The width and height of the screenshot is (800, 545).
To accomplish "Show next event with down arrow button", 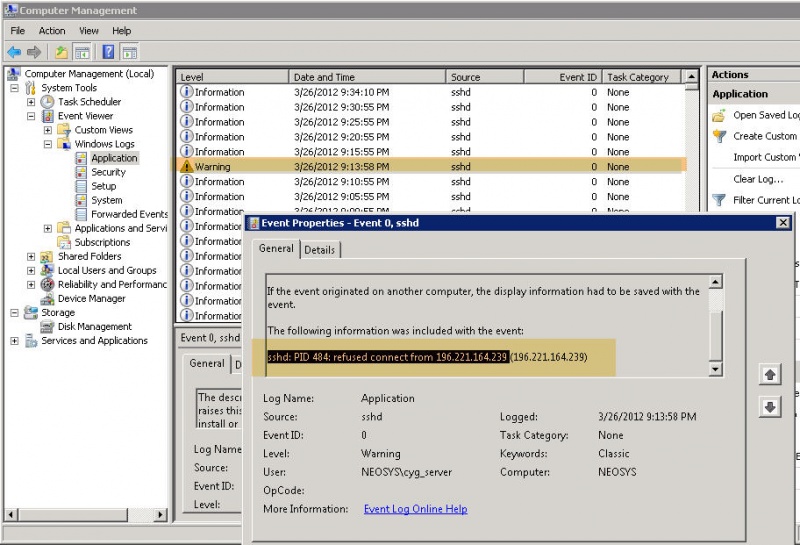I will [x=770, y=407].
